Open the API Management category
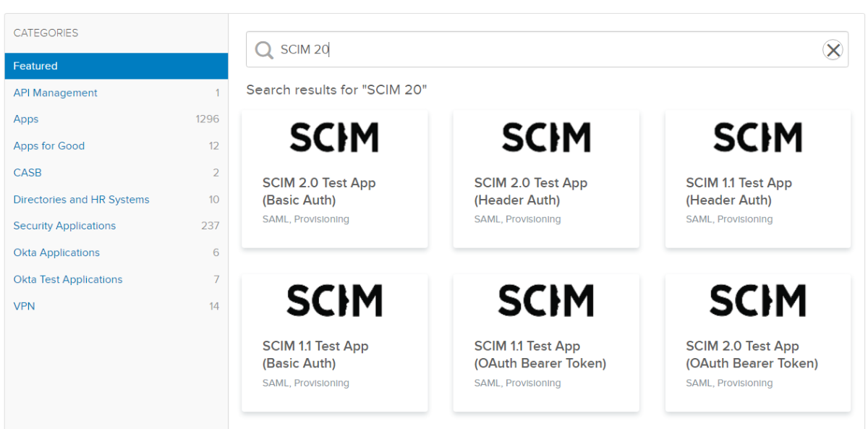This screenshot has width=868, height=429. (56, 93)
